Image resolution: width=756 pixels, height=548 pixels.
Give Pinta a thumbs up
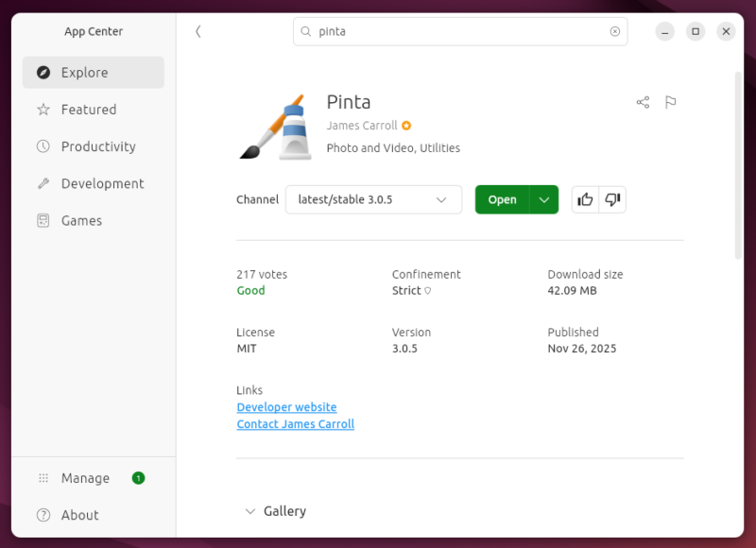(585, 199)
